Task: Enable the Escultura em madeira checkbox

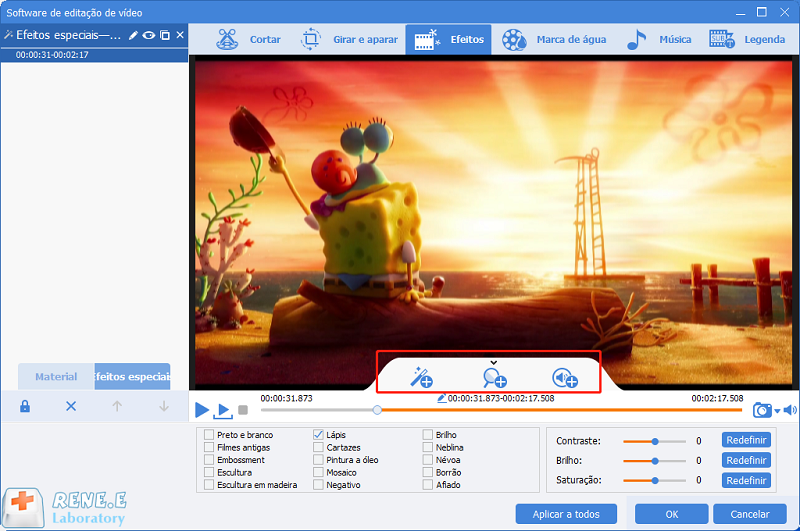Action: (209, 485)
